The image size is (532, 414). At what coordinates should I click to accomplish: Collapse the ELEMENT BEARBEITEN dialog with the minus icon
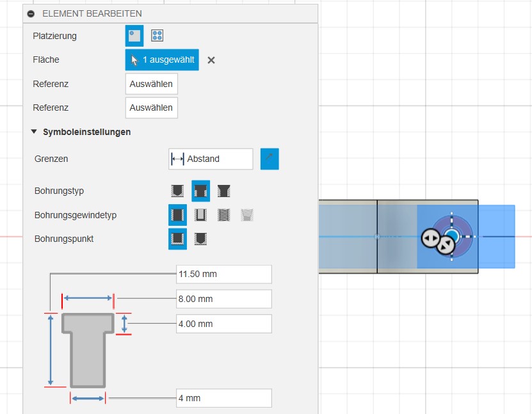pos(31,13)
